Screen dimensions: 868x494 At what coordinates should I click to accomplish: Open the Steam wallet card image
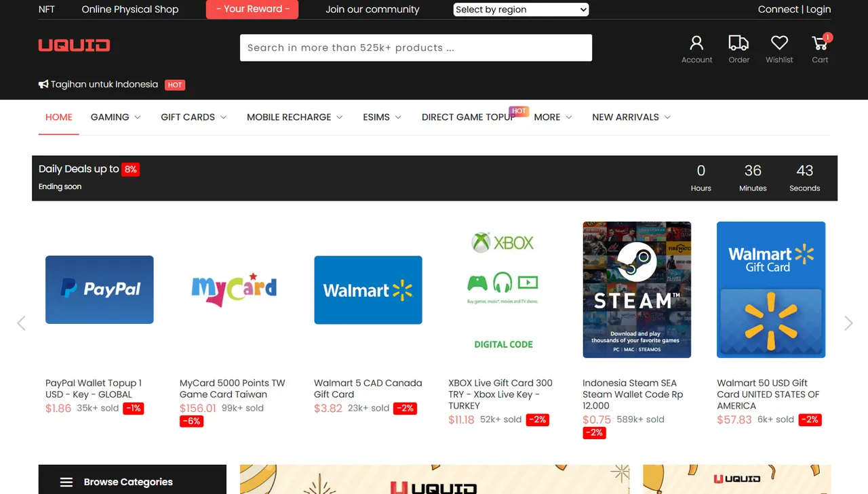point(637,289)
